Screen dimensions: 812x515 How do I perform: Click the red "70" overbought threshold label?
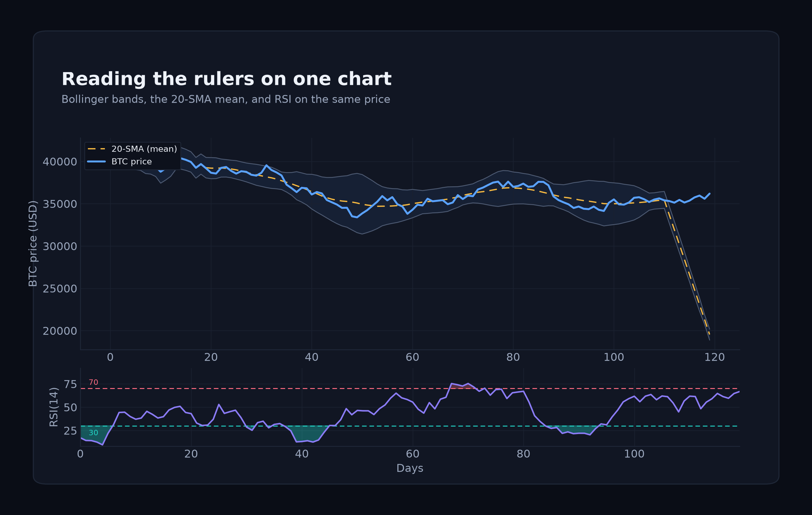pos(93,382)
